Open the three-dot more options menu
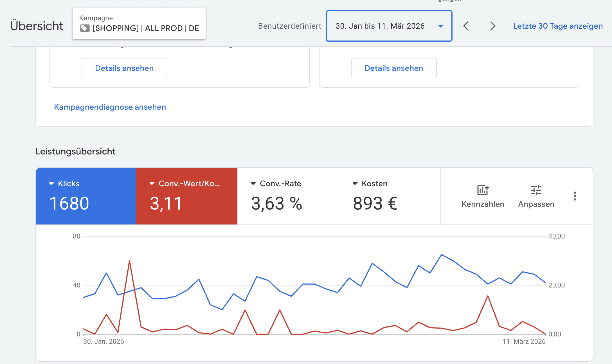The height and width of the screenshot is (364, 612). click(575, 196)
